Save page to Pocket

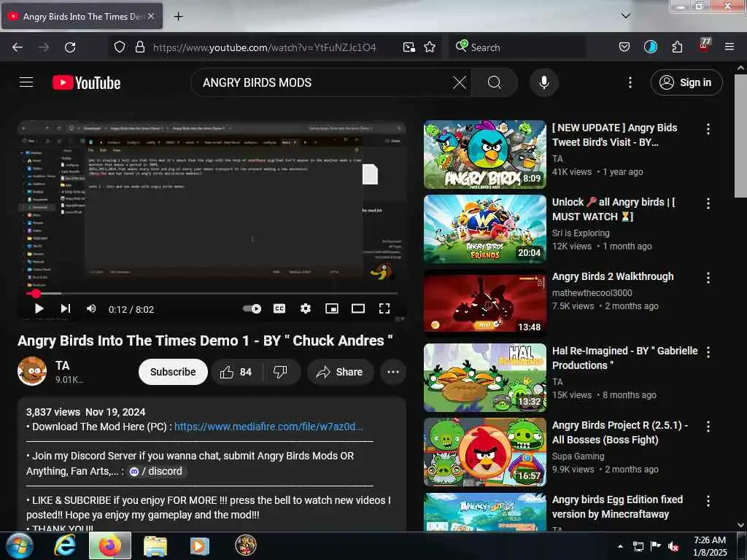point(624,47)
